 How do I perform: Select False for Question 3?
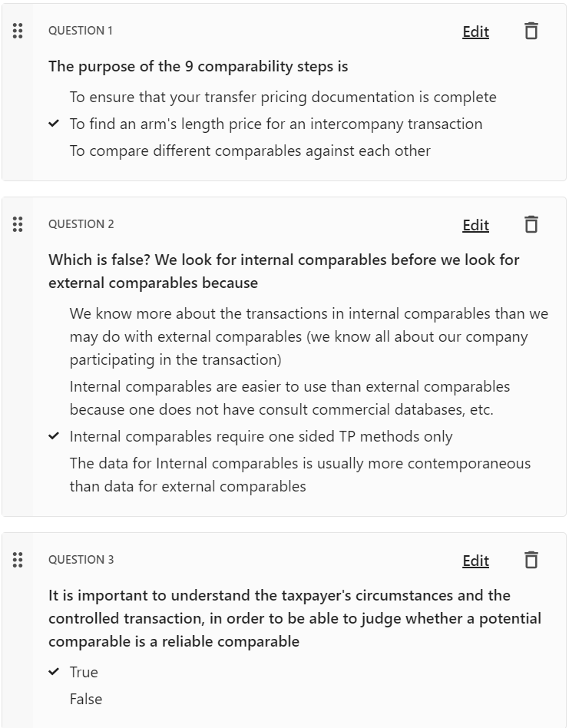(x=86, y=700)
